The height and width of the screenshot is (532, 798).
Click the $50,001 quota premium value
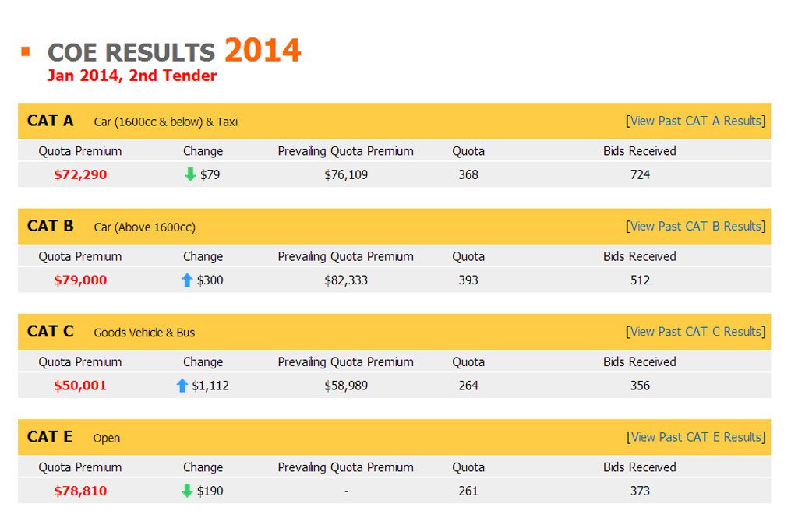pyautogui.click(x=80, y=385)
